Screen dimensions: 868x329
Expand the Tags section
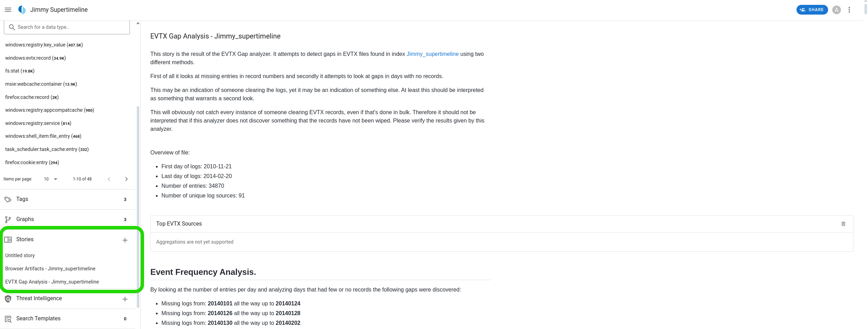coord(68,199)
